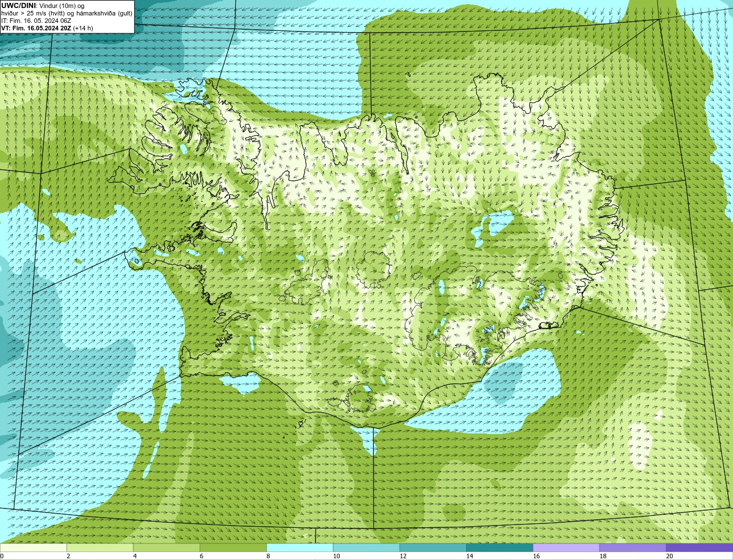Click the above-20 m/s deep purple swatch
Image resolution: width=733 pixels, height=560 pixels.
coord(699,548)
